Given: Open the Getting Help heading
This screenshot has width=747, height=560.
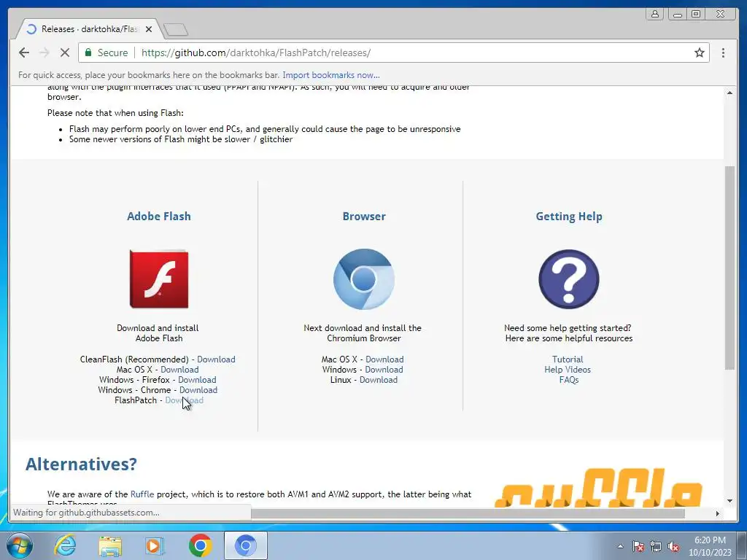Looking at the screenshot, I should coord(569,216).
